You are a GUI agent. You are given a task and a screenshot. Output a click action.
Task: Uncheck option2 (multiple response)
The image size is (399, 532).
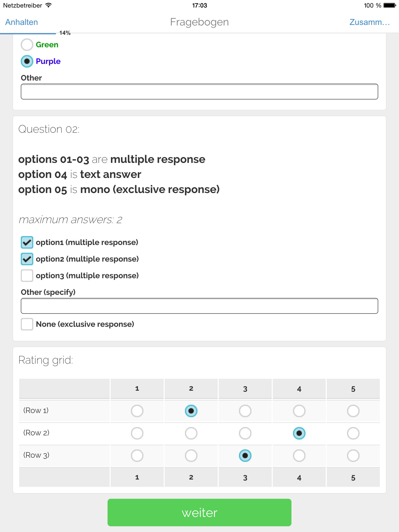coord(27,259)
